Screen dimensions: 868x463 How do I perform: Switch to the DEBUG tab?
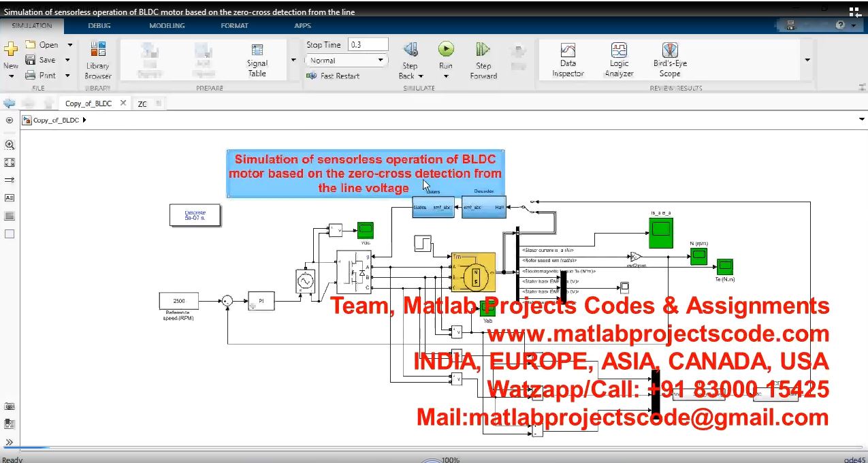(100, 26)
